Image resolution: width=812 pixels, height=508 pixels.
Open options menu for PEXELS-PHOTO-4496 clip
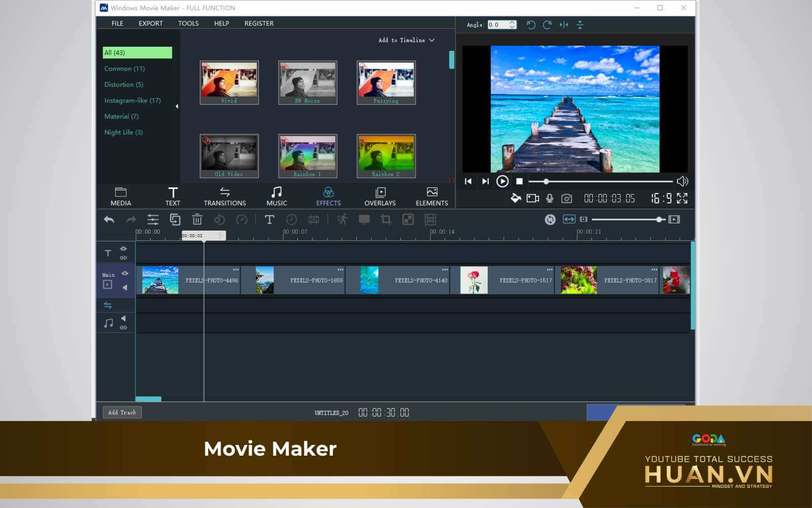point(235,269)
